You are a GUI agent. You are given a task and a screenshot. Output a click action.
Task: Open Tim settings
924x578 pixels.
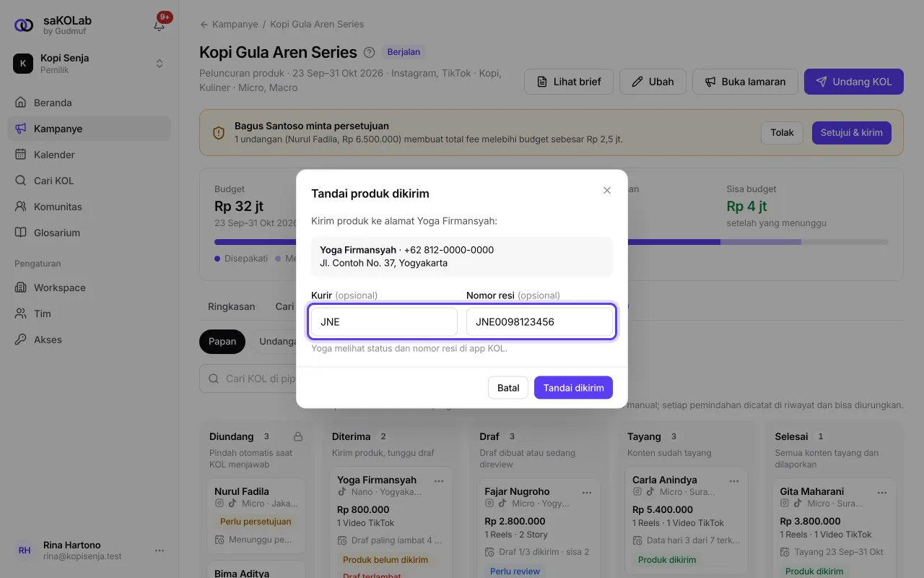tap(90, 314)
